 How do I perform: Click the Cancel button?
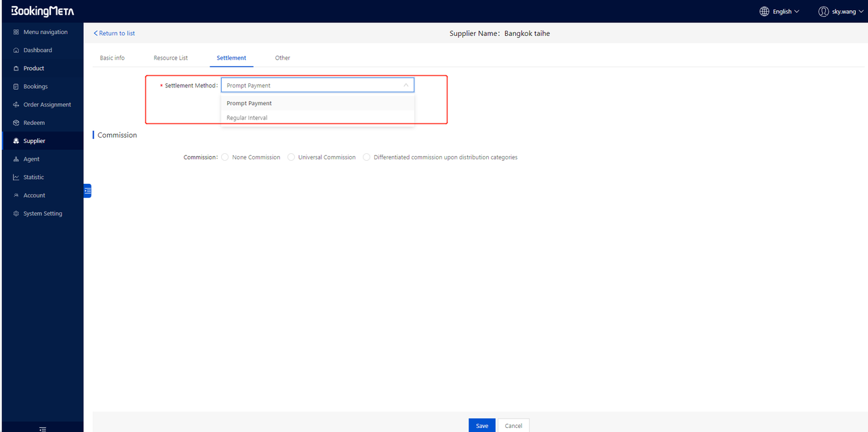[513, 426]
